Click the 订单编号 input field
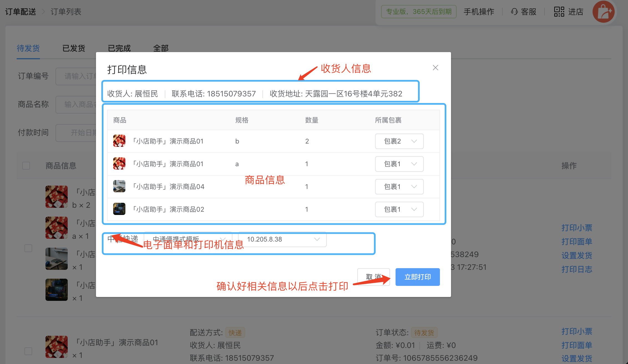The image size is (628, 364). (76, 76)
